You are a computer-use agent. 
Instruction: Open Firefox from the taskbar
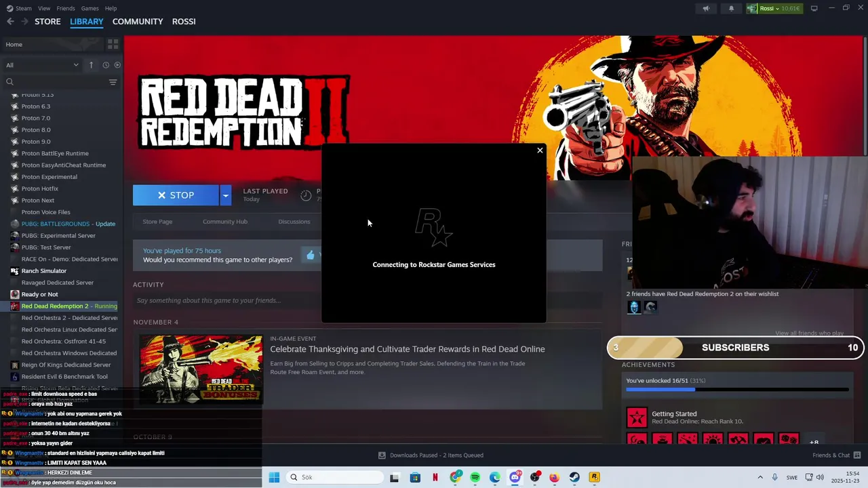(x=554, y=477)
